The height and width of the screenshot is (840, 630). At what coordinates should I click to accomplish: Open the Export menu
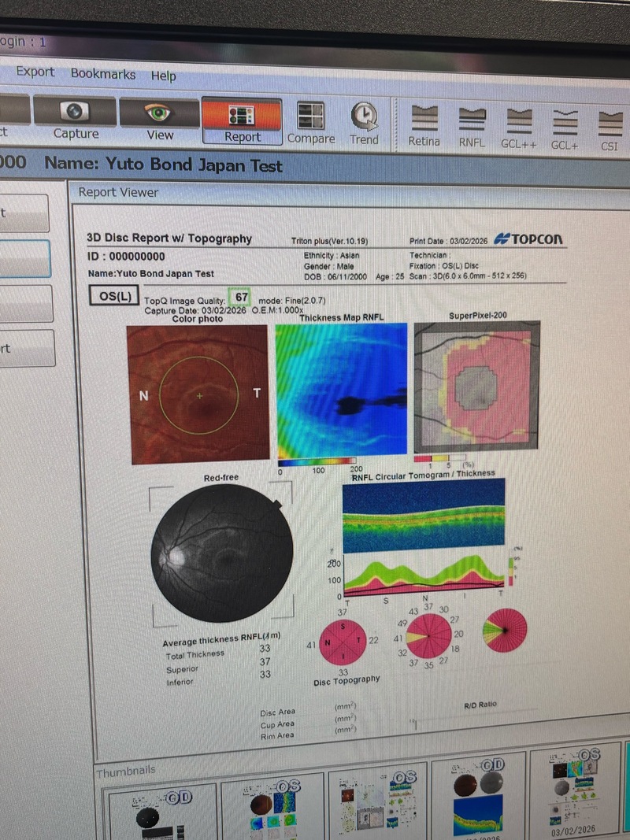[35, 72]
